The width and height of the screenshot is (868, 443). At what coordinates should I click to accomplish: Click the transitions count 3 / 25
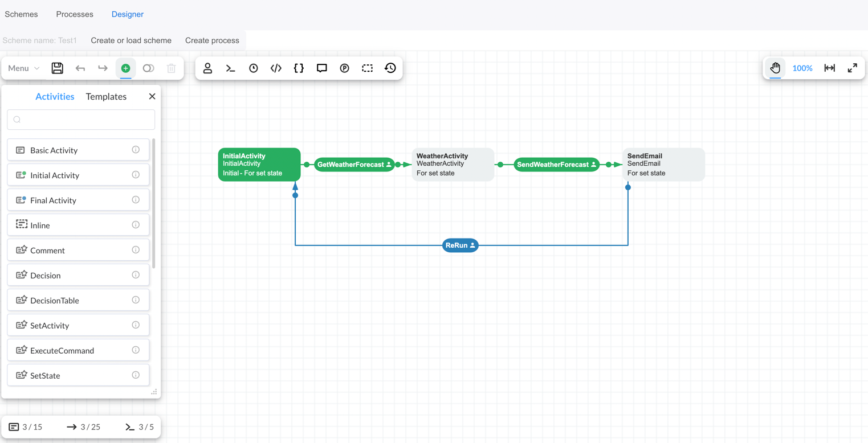83,427
